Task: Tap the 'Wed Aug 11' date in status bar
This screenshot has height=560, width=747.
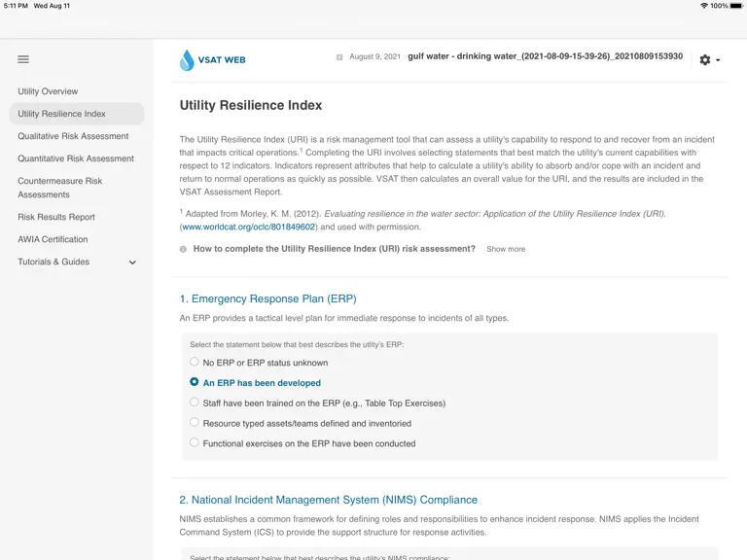Action: click(x=52, y=6)
